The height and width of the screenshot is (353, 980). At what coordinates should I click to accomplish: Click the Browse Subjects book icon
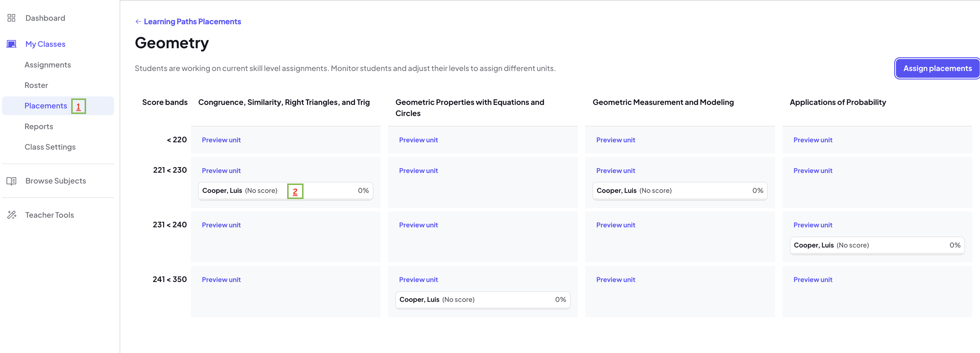[x=11, y=181]
